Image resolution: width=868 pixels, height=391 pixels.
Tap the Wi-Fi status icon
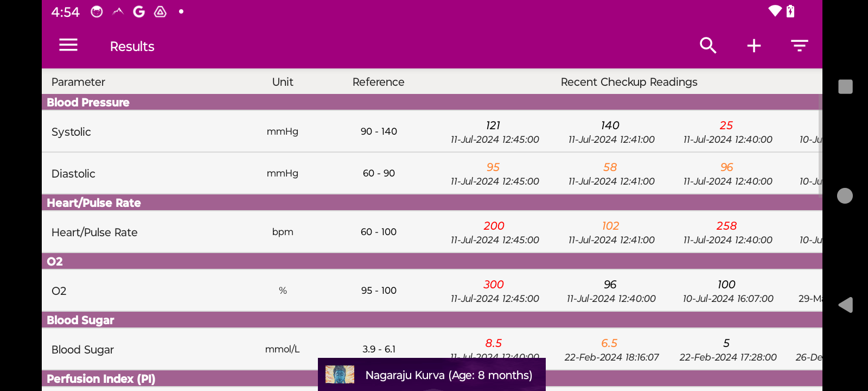point(775,11)
